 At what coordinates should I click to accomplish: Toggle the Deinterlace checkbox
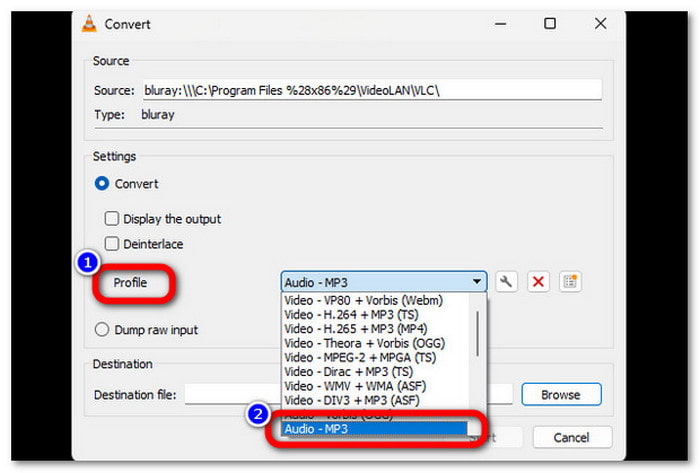(x=112, y=244)
